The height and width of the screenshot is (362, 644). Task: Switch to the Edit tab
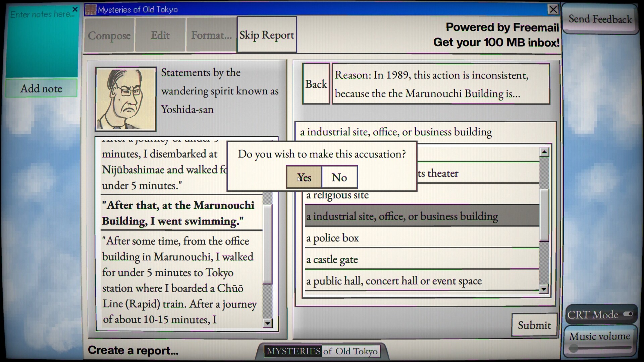tap(160, 35)
